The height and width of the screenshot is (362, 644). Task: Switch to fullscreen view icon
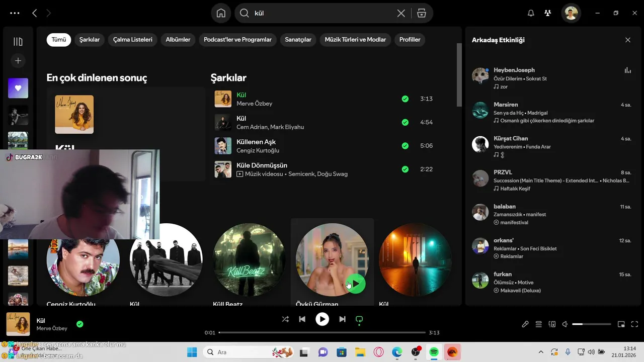coord(634,324)
